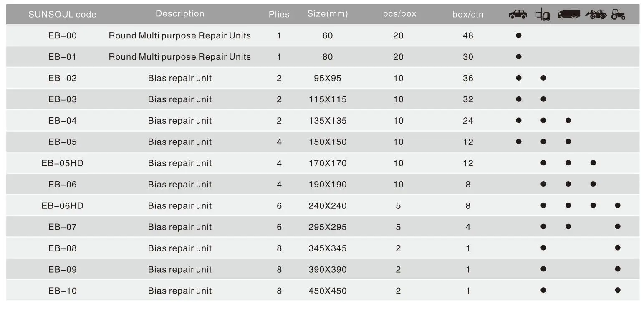This screenshot has width=644, height=309.
Task: Click the Description column header
Action: [180, 14]
